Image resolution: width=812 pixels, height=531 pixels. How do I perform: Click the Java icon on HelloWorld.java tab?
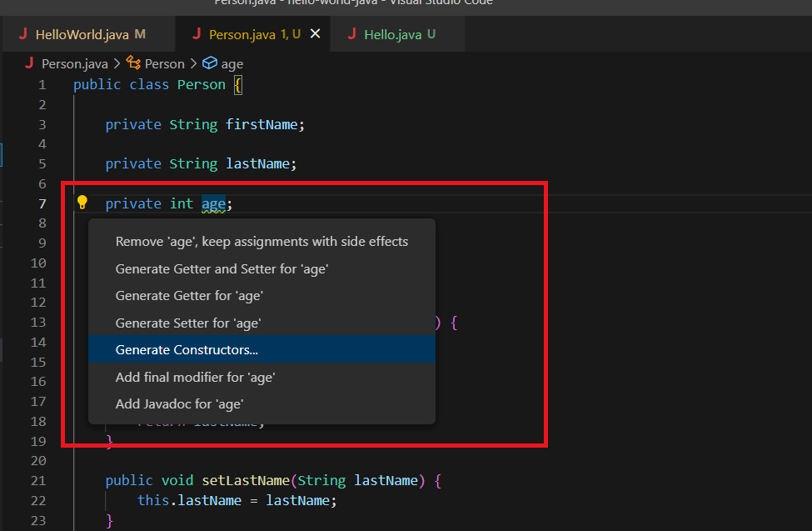[x=23, y=34]
